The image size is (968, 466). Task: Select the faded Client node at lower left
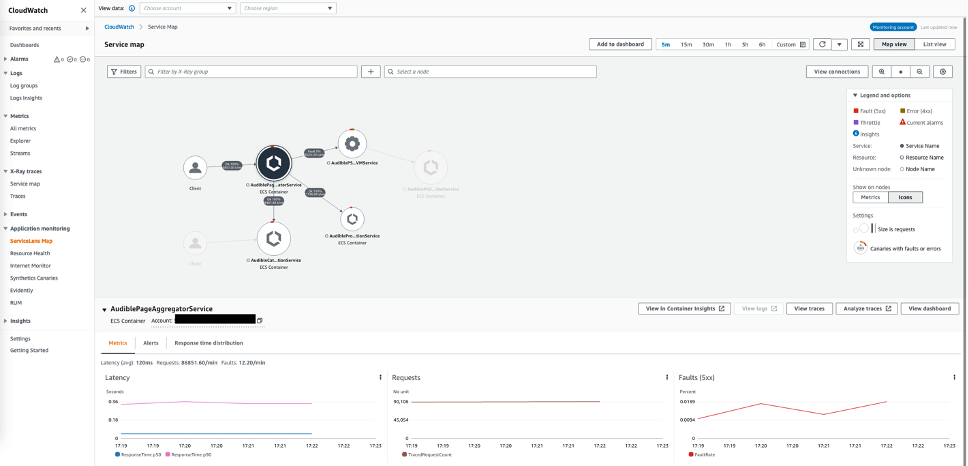click(x=196, y=243)
